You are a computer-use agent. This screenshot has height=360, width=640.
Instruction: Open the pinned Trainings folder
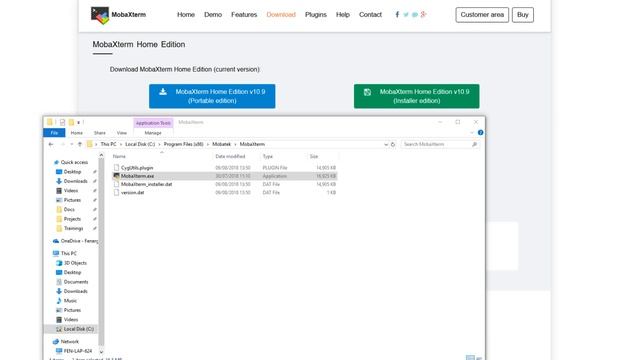[73, 229]
